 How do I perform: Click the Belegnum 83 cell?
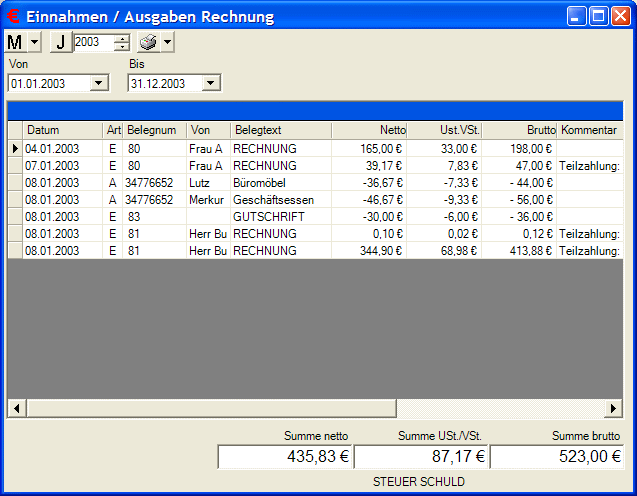pyautogui.click(x=155, y=217)
